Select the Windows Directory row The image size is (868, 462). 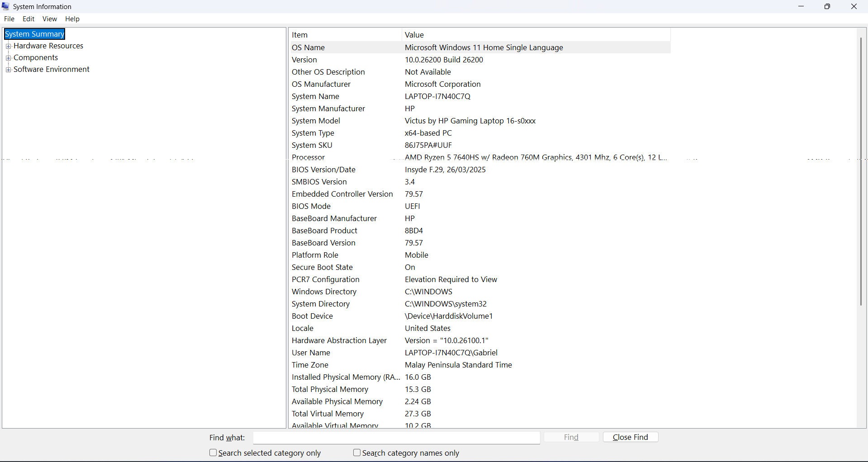[x=479, y=292]
